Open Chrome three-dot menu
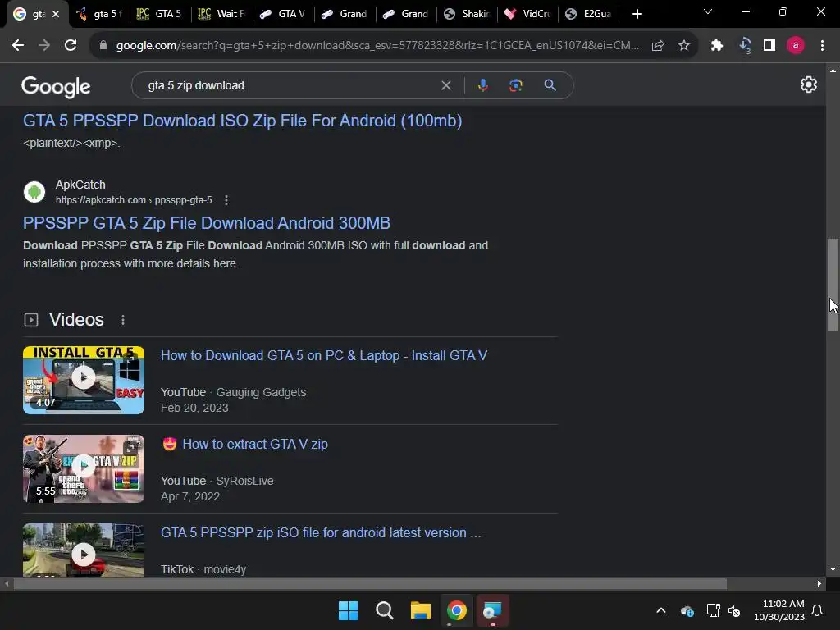840x630 pixels. (822, 46)
